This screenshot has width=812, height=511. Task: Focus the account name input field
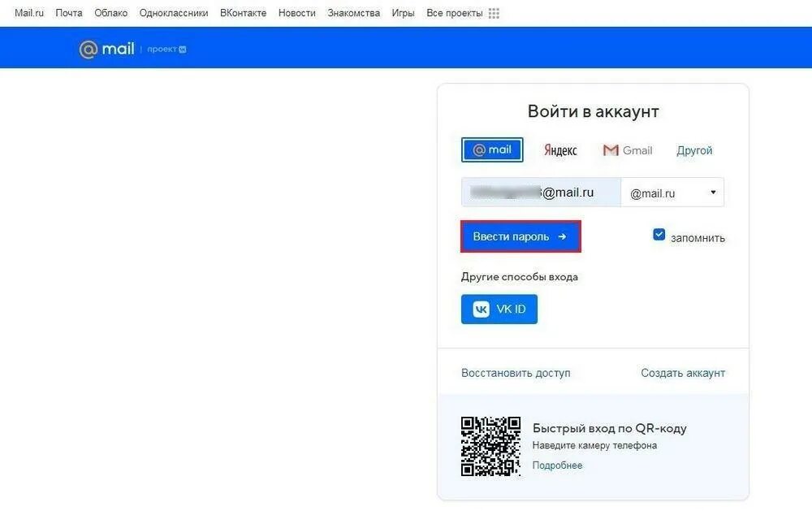(541, 193)
